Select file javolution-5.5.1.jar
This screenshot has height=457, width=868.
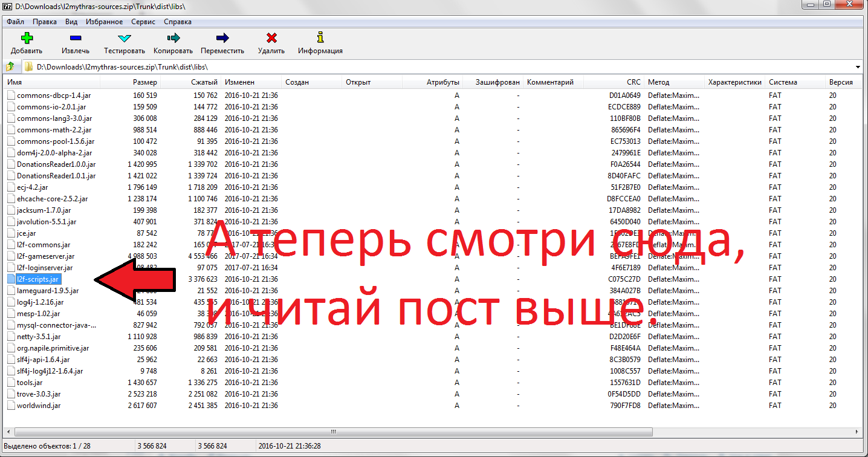point(47,222)
